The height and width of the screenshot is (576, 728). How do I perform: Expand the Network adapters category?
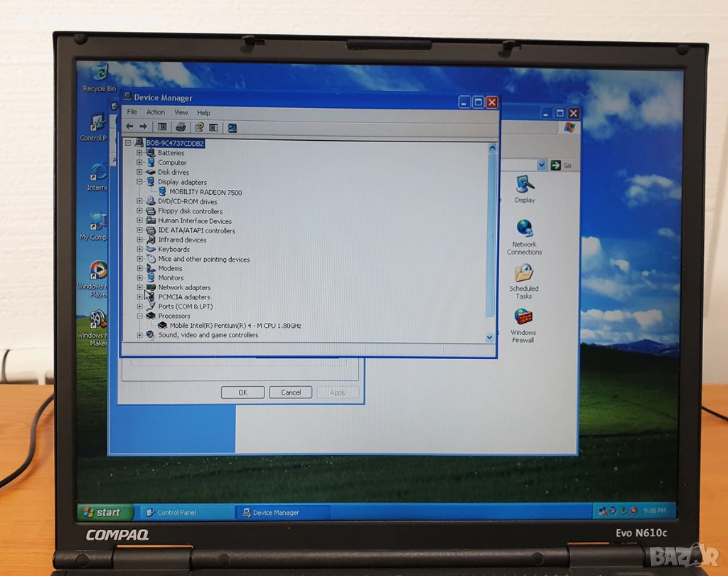click(139, 288)
